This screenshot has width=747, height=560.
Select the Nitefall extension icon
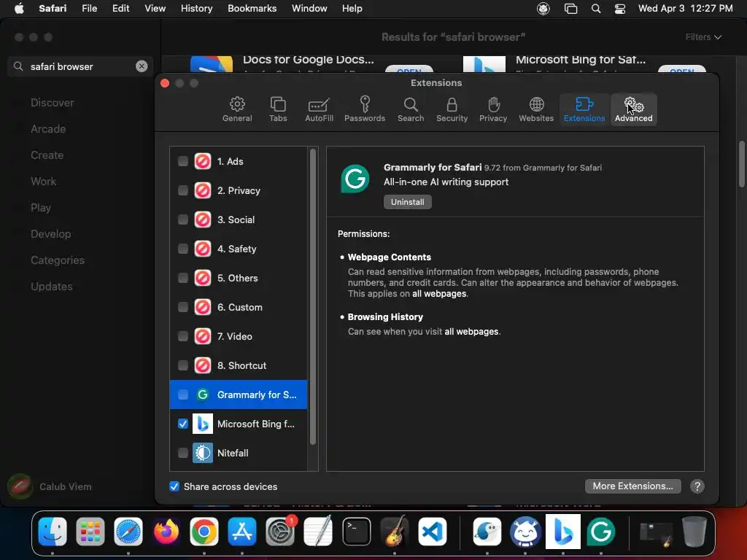pyautogui.click(x=203, y=453)
